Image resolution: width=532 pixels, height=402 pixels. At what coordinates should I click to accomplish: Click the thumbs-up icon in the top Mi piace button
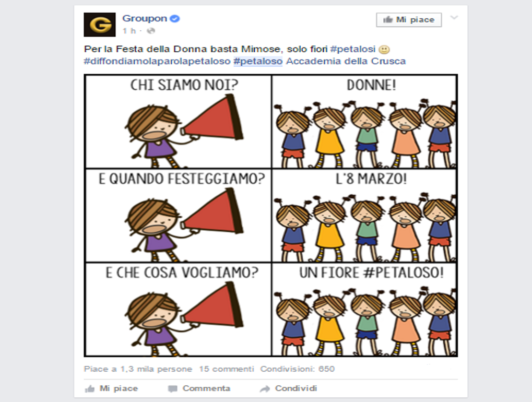[x=387, y=20]
